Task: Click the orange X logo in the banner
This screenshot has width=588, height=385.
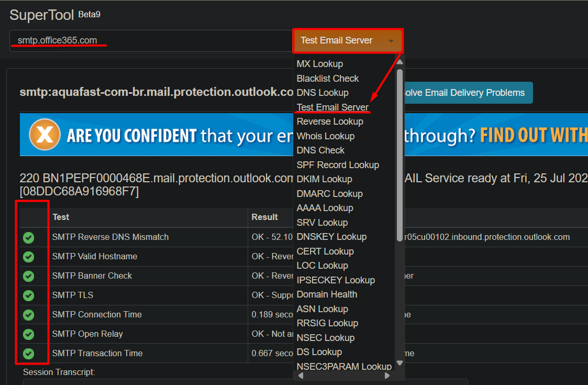Action: tap(45, 135)
